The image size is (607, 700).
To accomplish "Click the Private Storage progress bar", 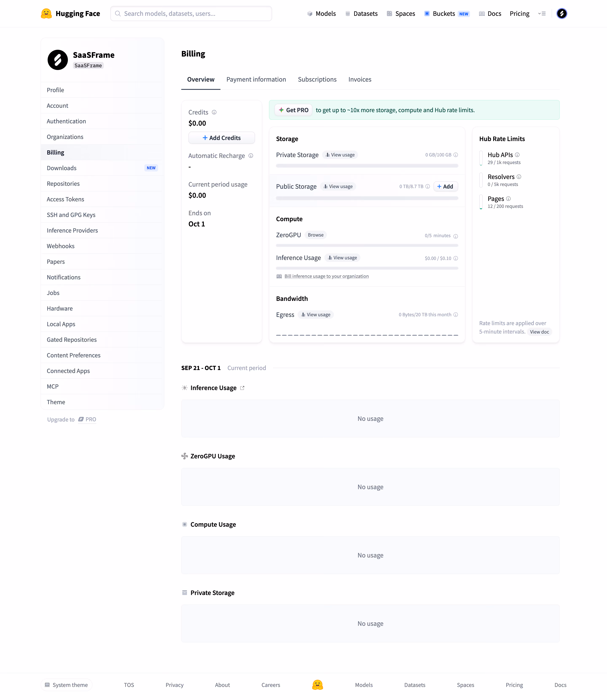I will click(367, 166).
